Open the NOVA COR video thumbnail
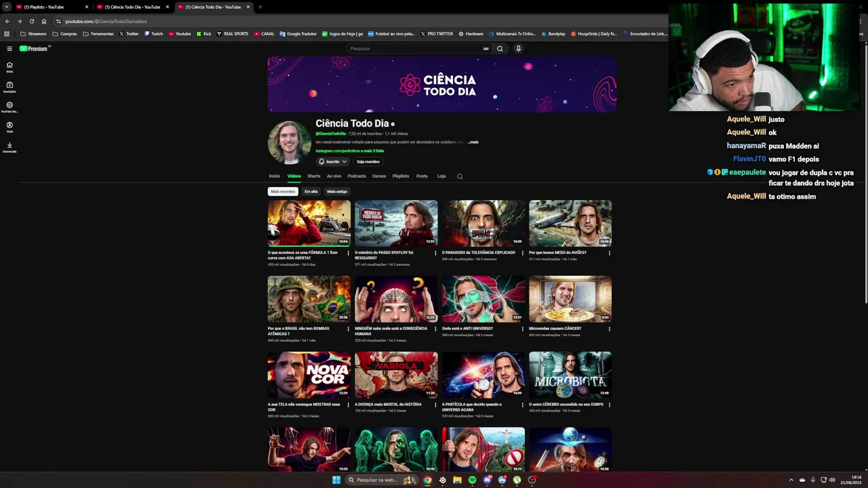868x488 pixels. click(x=309, y=375)
